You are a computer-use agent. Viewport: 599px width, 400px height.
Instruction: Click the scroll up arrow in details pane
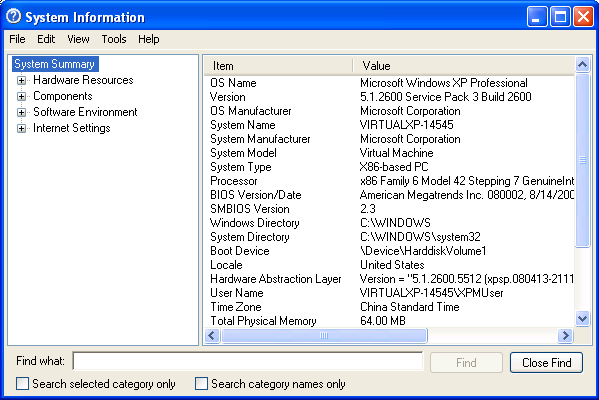(582, 65)
